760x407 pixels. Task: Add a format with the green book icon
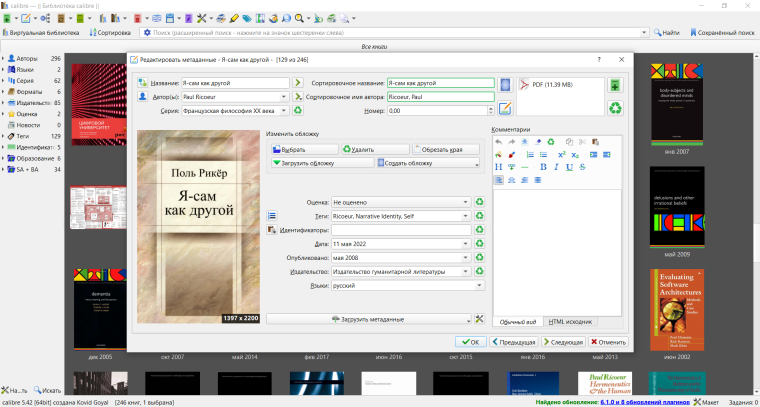614,86
